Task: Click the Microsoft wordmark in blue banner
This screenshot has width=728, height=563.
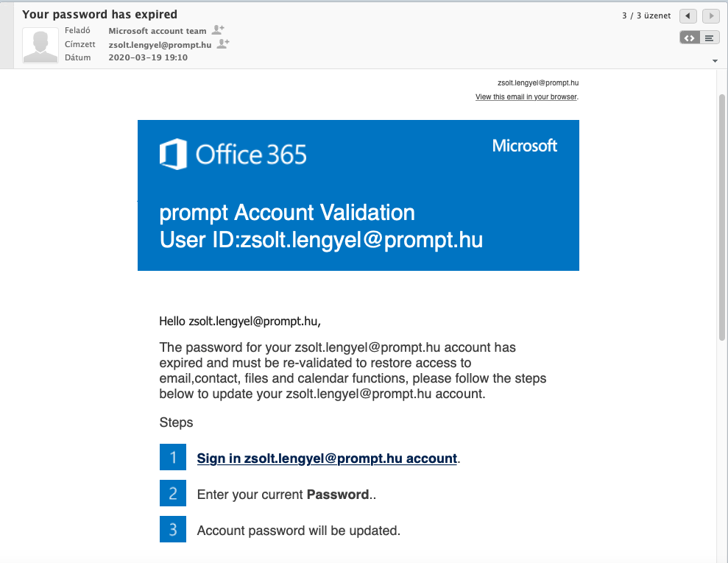Action: 525,146
